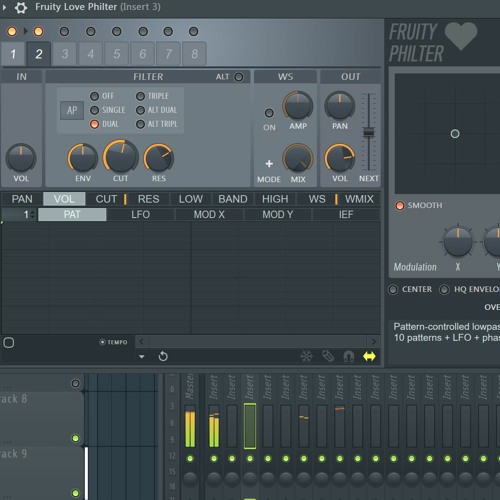Open the PAN envelope tab
The image size is (500, 500).
[22, 199]
